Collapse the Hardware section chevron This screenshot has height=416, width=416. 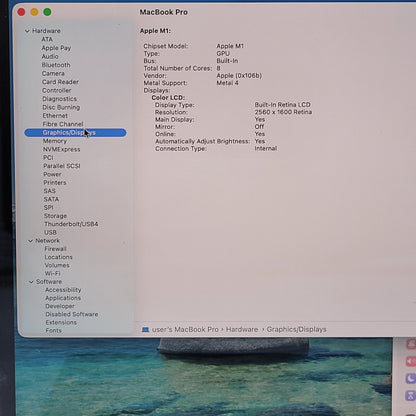click(x=27, y=31)
